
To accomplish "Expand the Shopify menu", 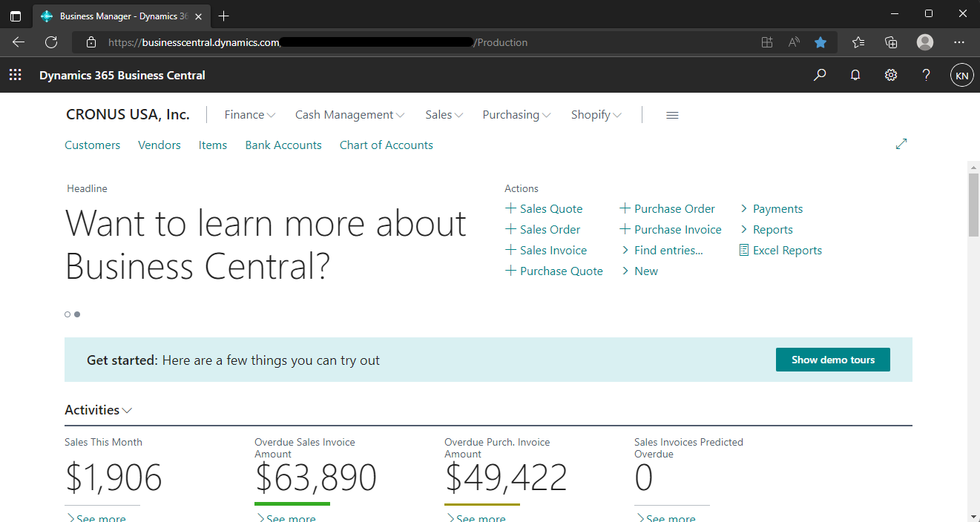I will (x=596, y=115).
